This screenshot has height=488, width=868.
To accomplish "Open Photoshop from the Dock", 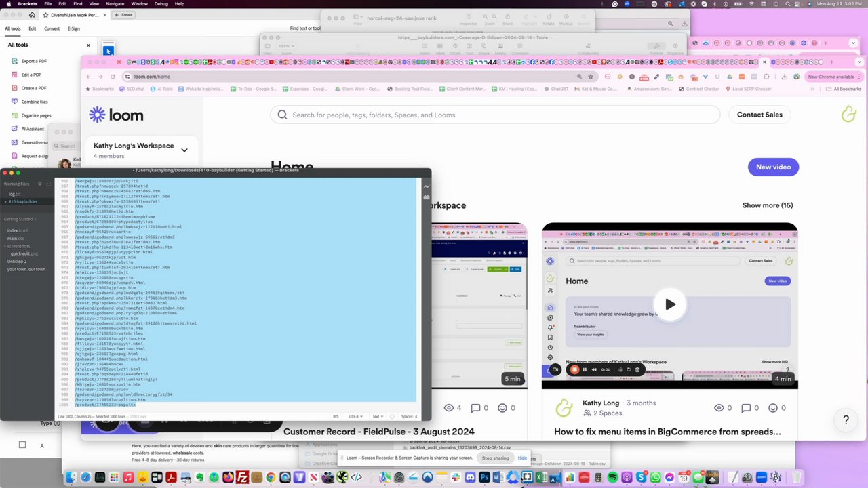I will [484, 478].
